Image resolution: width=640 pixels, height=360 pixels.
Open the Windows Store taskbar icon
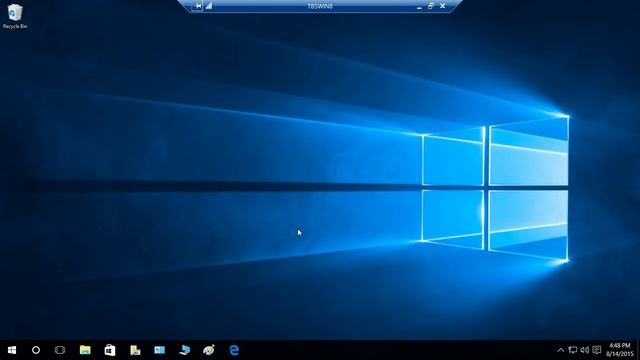tap(110, 350)
